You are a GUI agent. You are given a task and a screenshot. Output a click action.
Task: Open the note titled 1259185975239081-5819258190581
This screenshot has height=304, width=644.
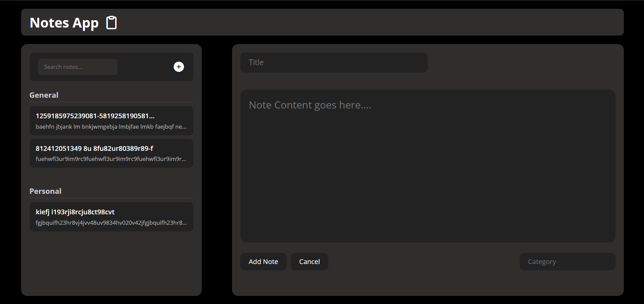[95, 116]
